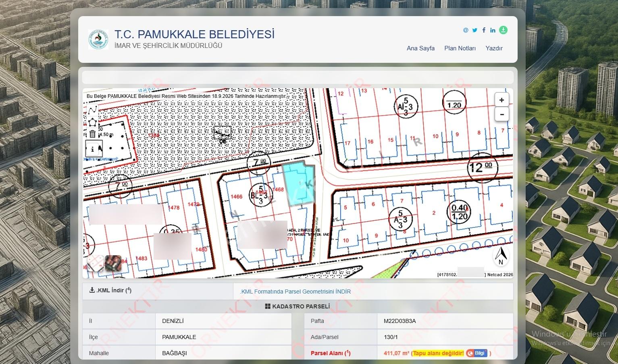
Task: Select the line measurement drawing tool
Action: click(x=93, y=110)
